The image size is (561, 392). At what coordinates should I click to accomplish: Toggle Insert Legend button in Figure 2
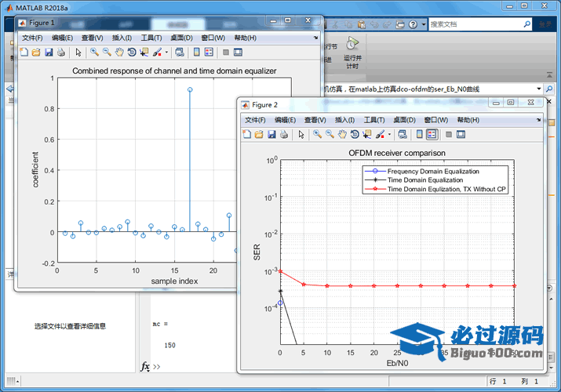click(x=432, y=135)
